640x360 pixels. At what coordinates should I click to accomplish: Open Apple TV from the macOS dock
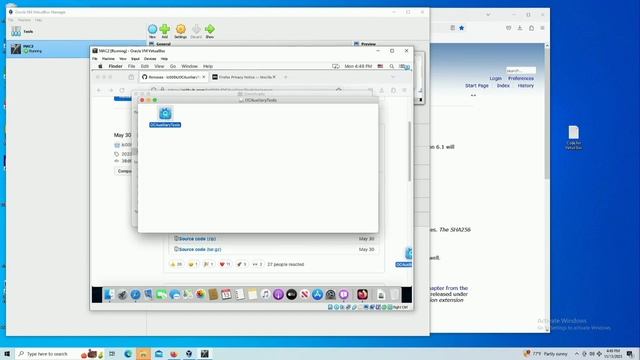coord(291,294)
